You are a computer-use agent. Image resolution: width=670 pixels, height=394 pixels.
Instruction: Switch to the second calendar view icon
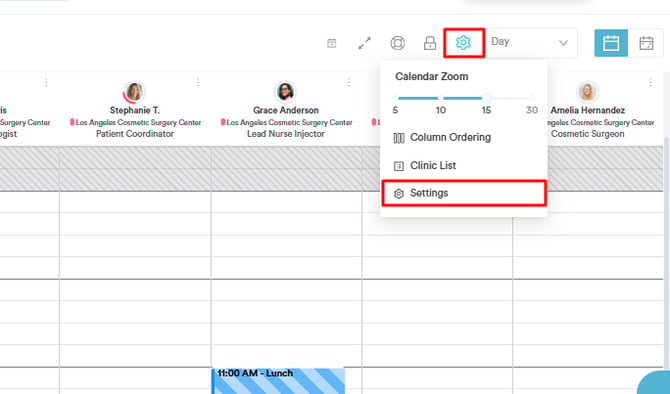[x=646, y=43]
